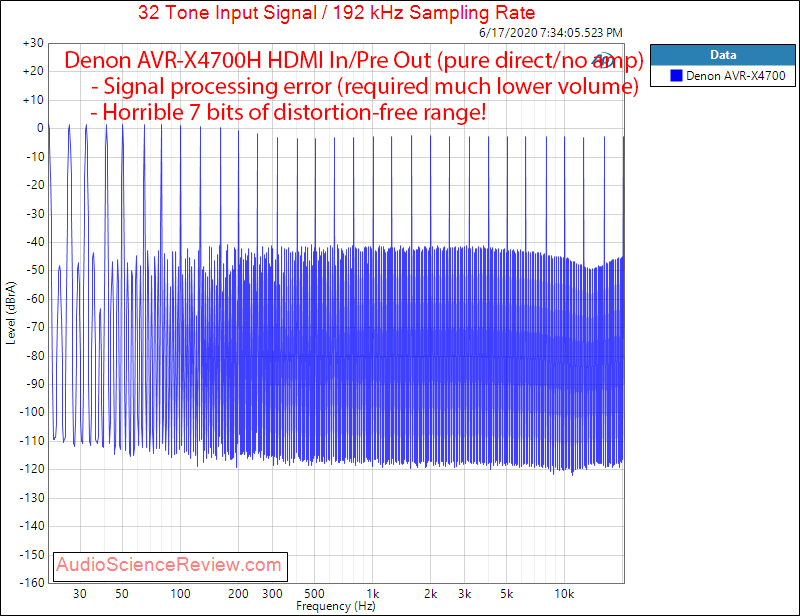This screenshot has height=616, width=800.
Task: Click the 'Denon AVR-X4700H HDMI In/Pre Out' annotation
Action: (354, 60)
